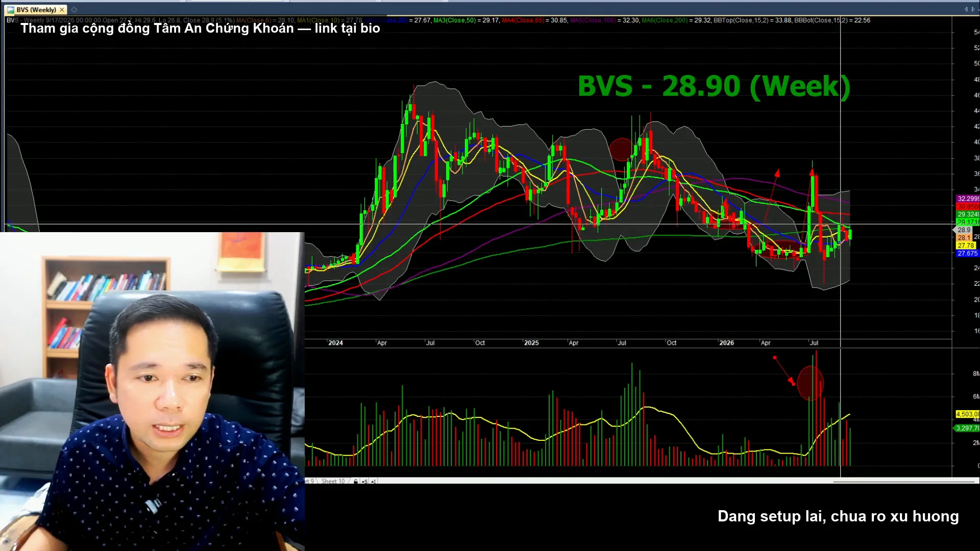Click the 2024 label on the time axis
The image size is (980, 551).
click(x=335, y=343)
